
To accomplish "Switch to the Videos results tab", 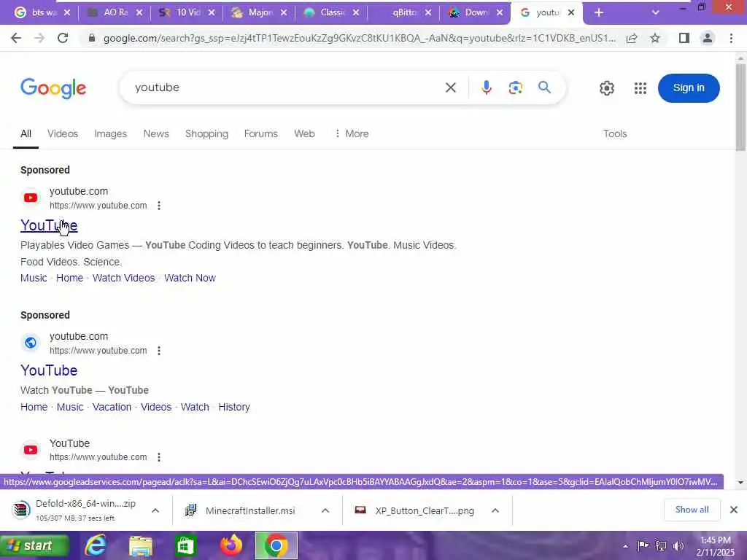I will pos(63,134).
